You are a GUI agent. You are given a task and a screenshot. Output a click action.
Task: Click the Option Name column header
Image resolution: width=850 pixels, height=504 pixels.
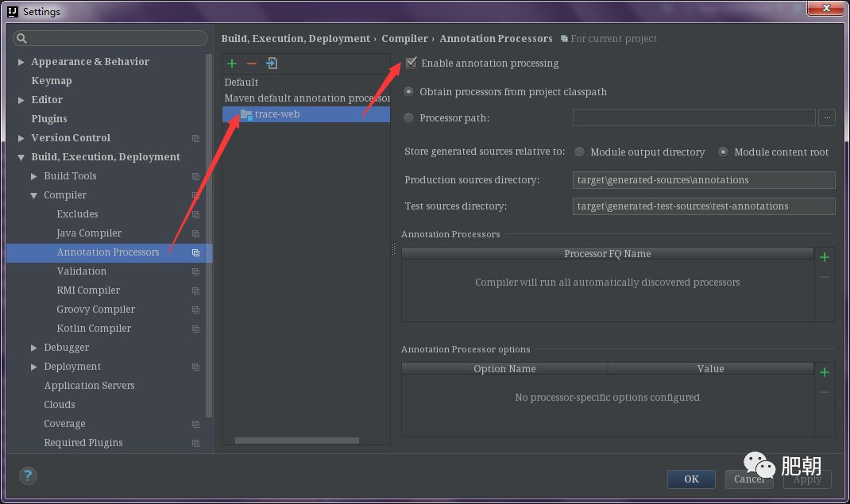504,368
